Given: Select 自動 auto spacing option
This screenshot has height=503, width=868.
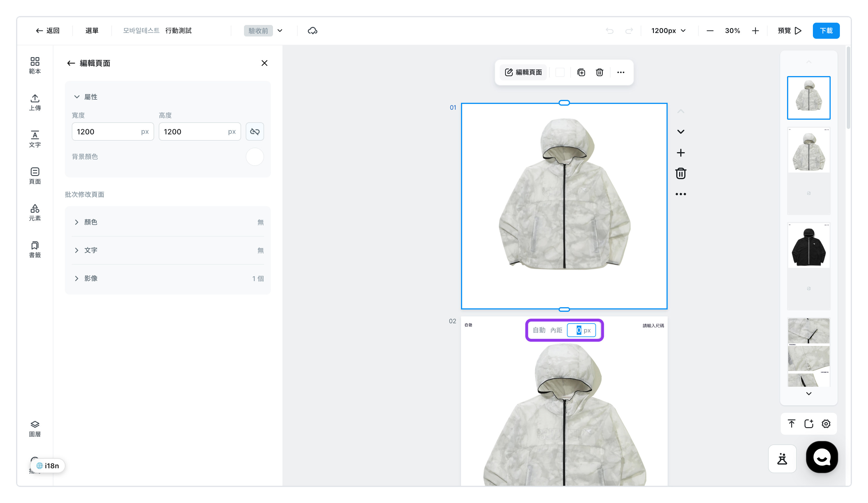Looking at the screenshot, I should coord(539,330).
